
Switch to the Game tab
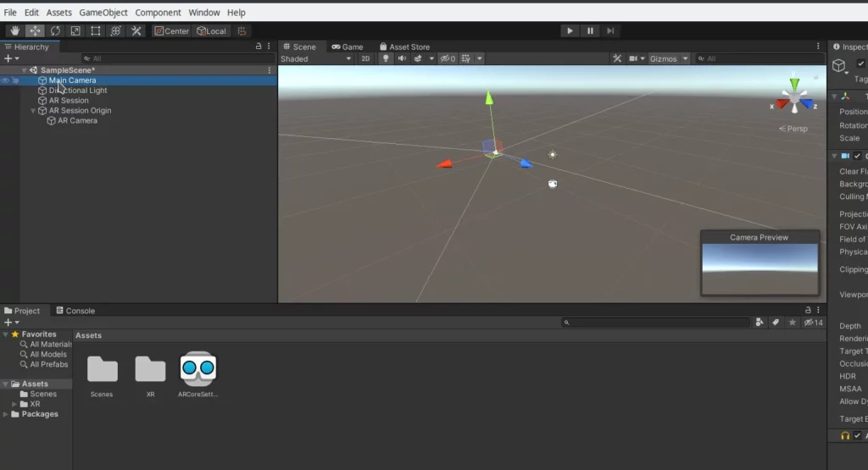pos(347,47)
